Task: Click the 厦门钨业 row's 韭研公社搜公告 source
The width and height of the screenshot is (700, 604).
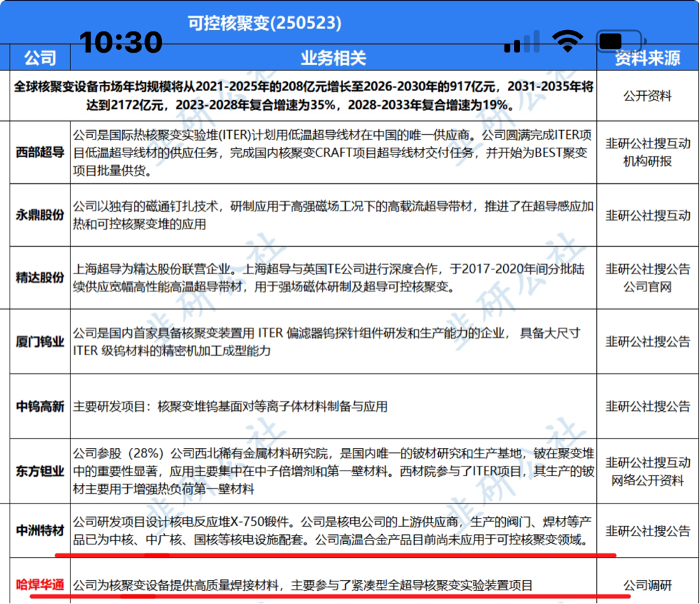Action: pos(648,342)
